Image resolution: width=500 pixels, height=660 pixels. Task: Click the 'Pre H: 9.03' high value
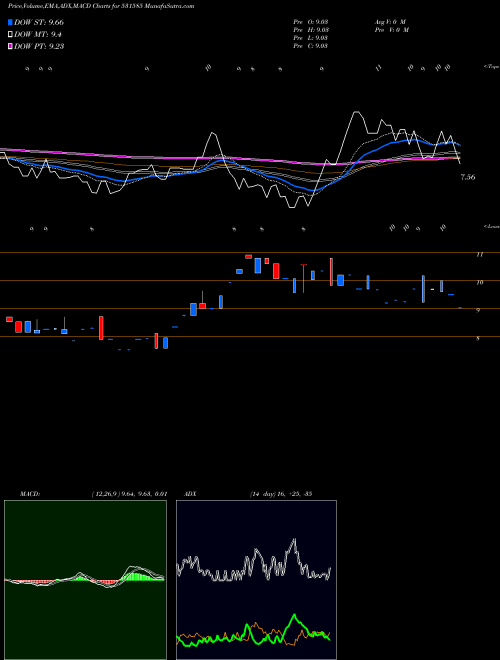[311, 30]
